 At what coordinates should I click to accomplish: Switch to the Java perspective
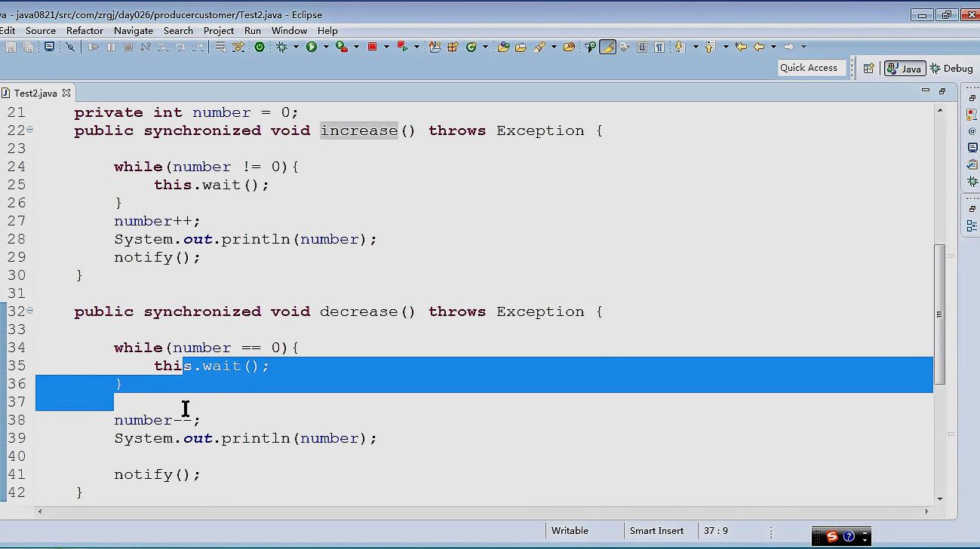905,68
